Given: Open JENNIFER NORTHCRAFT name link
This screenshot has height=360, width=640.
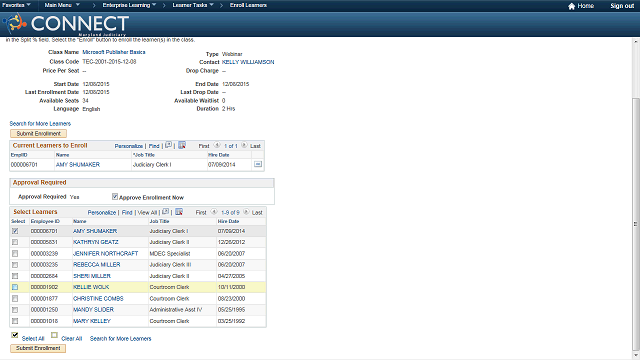Looking at the screenshot, I should pos(106,253).
